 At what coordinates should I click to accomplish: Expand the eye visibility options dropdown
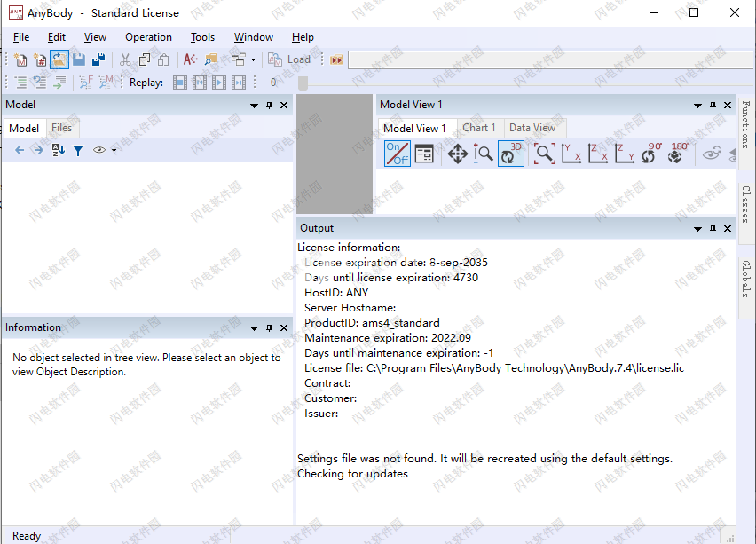pyautogui.click(x=114, y=150)
